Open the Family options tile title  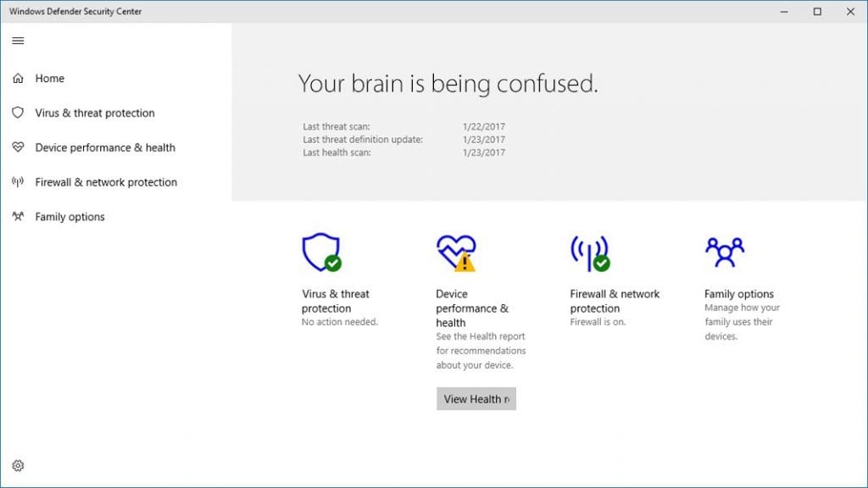click(739, 294)
